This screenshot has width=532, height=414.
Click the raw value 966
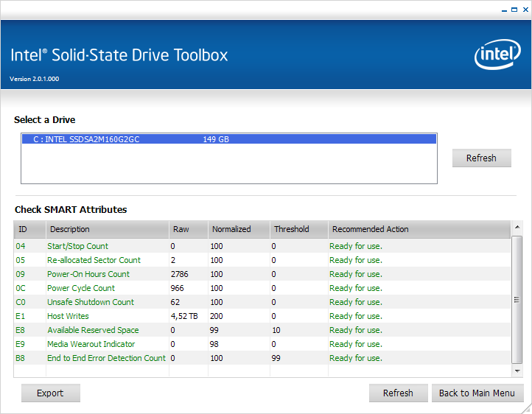tap(177, 288)
